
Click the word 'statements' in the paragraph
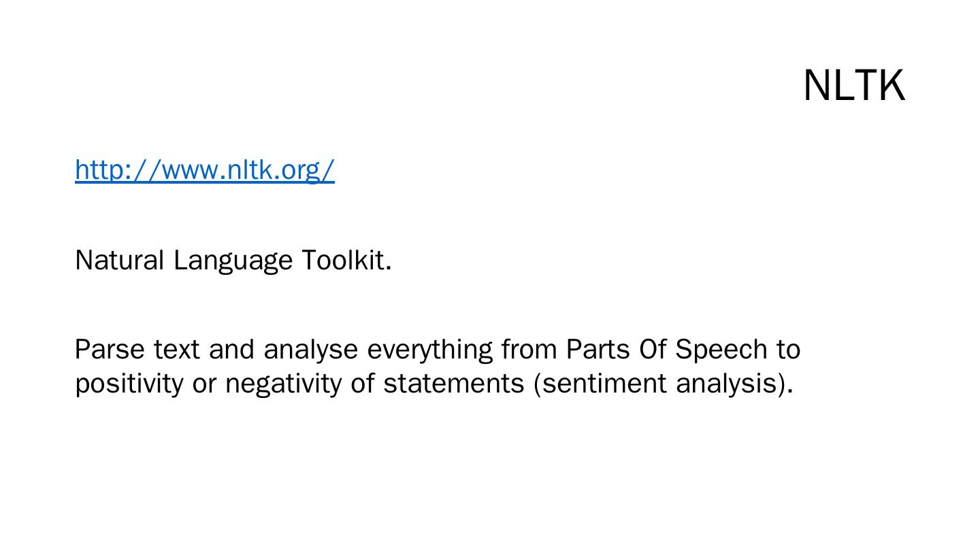click(453, 384)
